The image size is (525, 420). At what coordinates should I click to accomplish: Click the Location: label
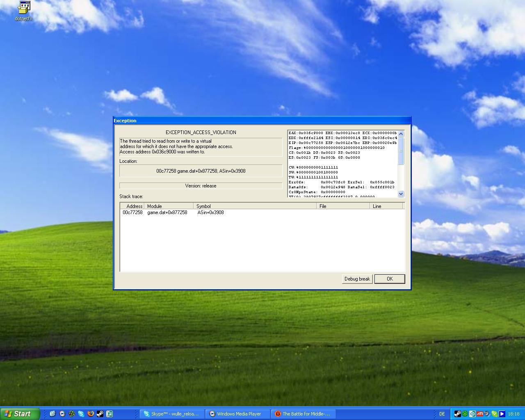click(128, 161)
